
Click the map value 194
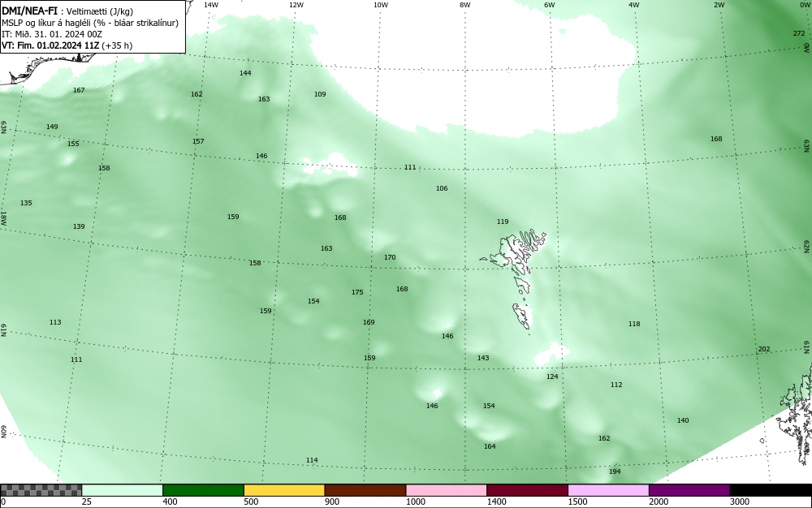pyautogui.click(x=615, y=471)
